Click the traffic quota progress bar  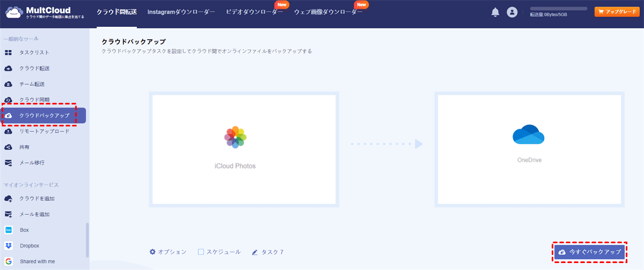pos(558,9)
